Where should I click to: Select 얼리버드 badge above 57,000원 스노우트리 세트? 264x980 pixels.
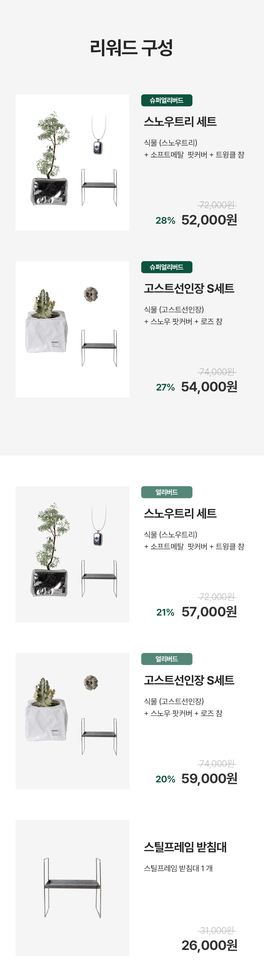tap(167, 492)
